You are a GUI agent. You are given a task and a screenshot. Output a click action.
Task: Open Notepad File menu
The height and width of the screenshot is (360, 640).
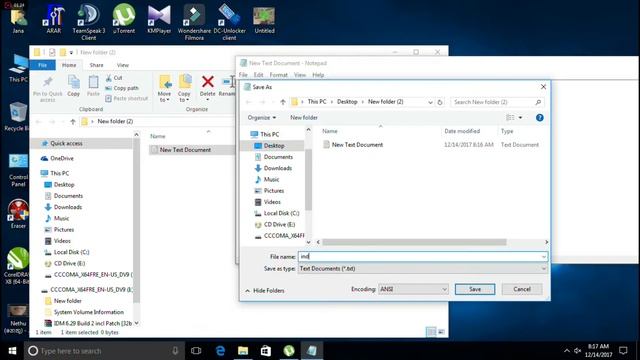click(243, 75)
